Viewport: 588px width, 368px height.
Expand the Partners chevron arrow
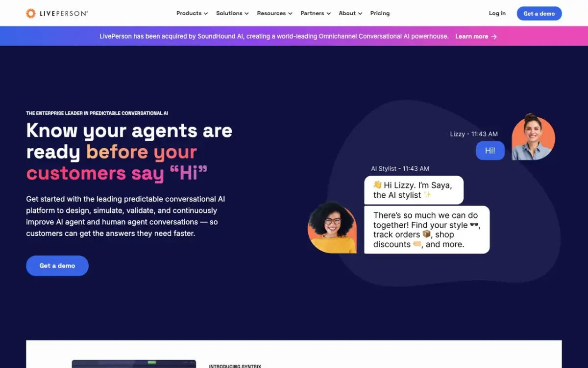click(x=328, y=14)
